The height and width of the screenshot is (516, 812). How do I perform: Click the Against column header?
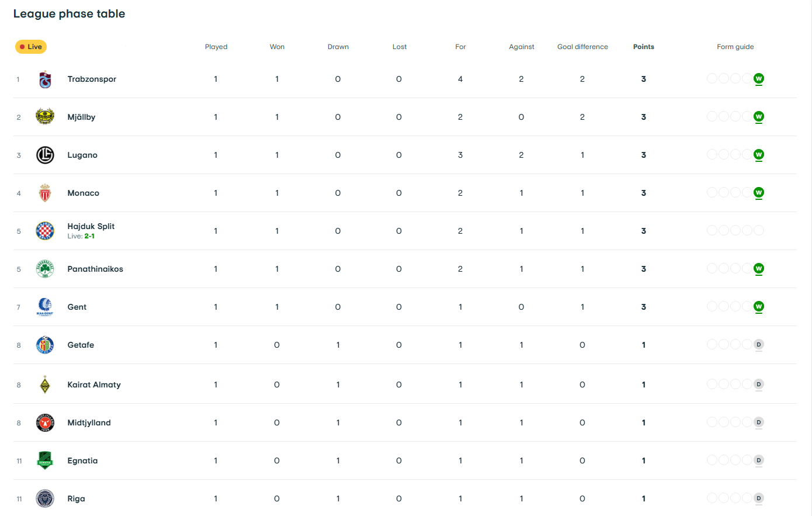tap(522, 47)
